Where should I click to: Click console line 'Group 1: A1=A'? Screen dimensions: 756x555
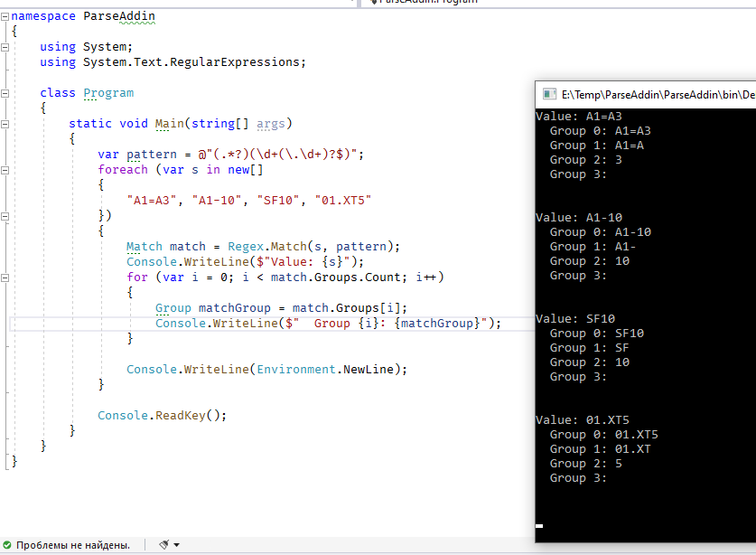coord(597,146)
